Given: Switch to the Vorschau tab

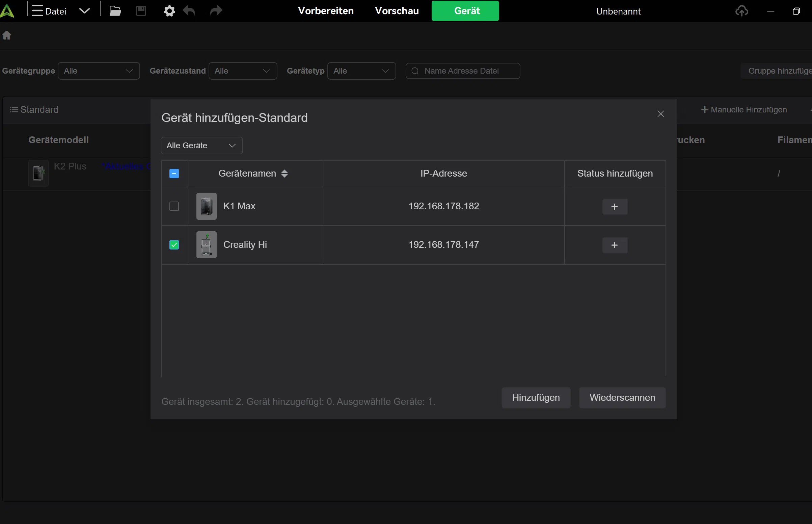Looking at the screenshot, I should (x=397, y=11).
